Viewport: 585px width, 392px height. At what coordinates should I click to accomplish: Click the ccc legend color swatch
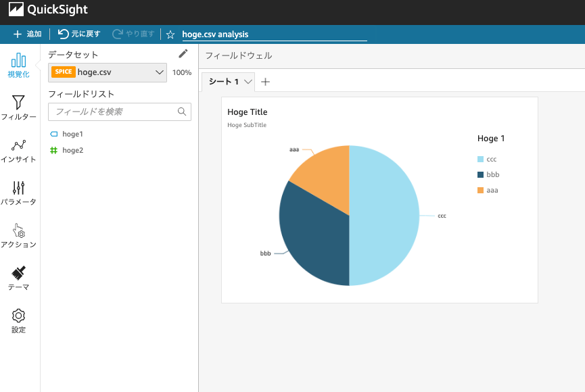point(480,160)
